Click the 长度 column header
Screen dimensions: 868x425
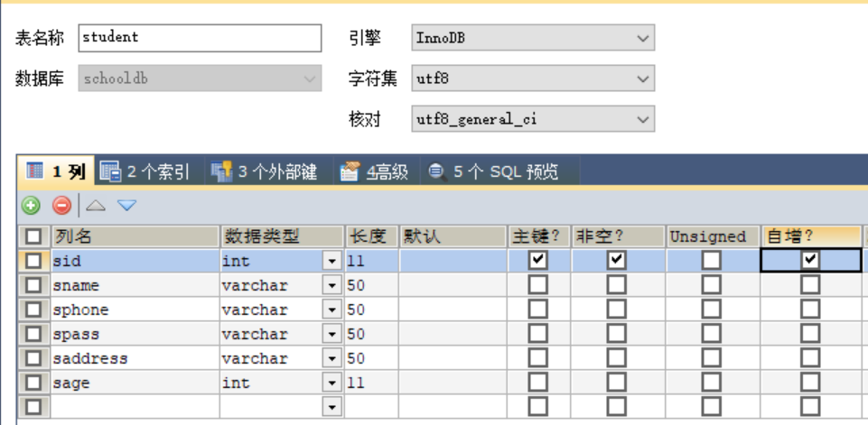(x=372, y=236)
